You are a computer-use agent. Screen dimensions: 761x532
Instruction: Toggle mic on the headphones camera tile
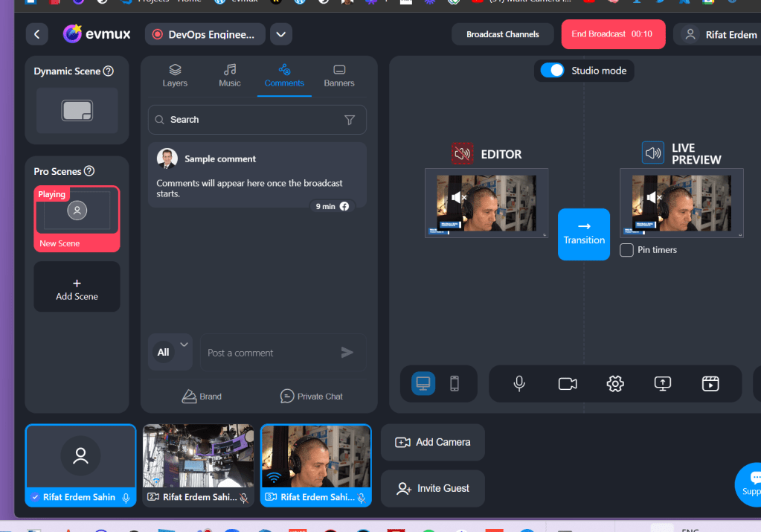[x=361, y=498]
